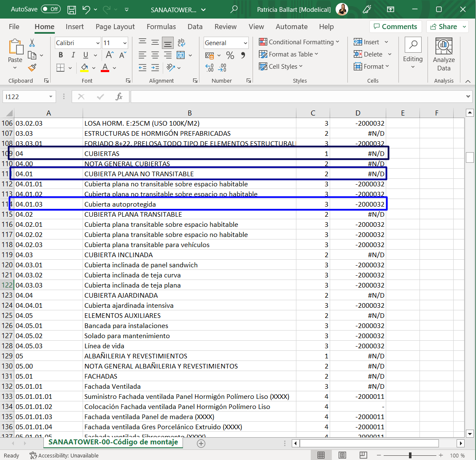Apply yellow Fill Color swatch
The image size is (476, 460).
point(84,68)
